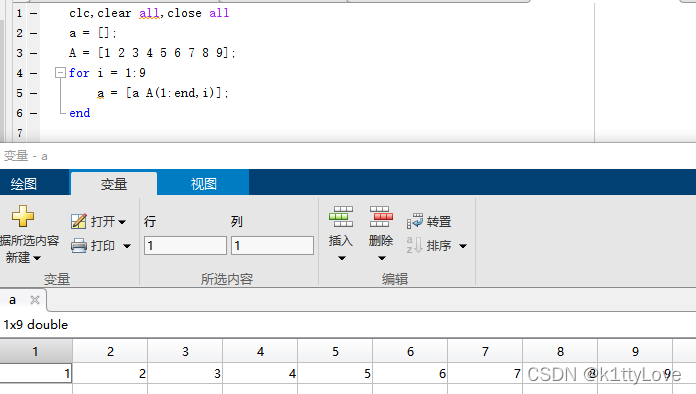696x394 pixels.
Task: Click the 删除 label
Action: (381, 241)
